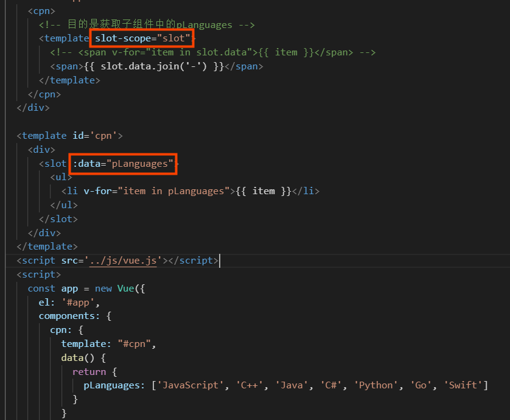Click 'C#' string in array
The width and height of the screenshot is (510, 420).
(x=332, y=385)
